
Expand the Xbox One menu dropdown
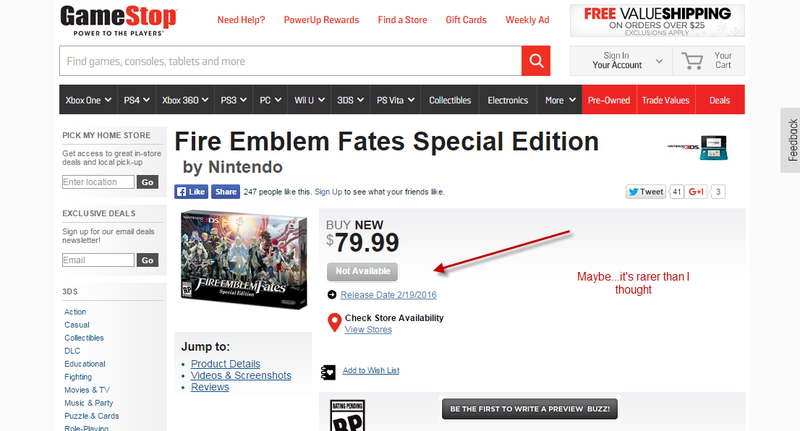pos(88,100)
